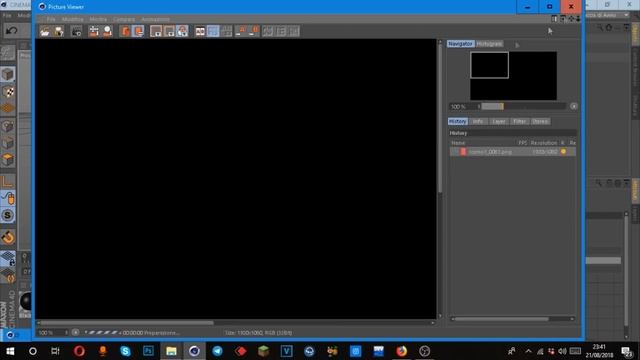Toggle Texture mode checkered cube icon

click(x=8, y=91)
